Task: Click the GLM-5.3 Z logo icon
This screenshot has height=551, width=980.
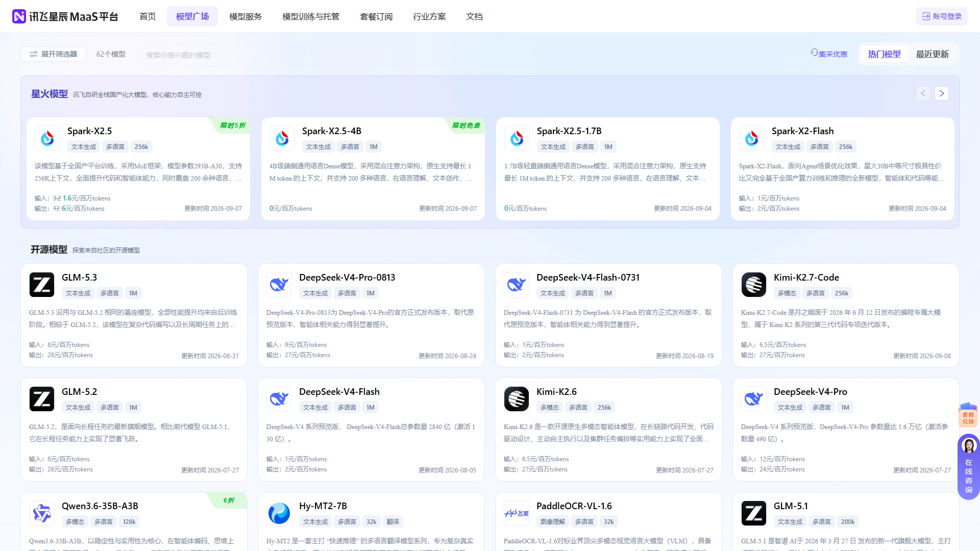Action: [42, 285]
